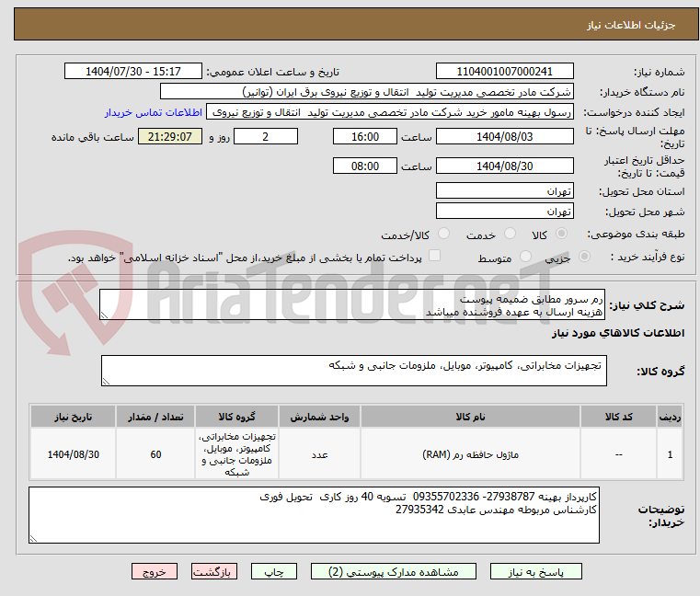Click the تعداد / مقدار column header
700x596 pixels.
click(x=155, y=417)
